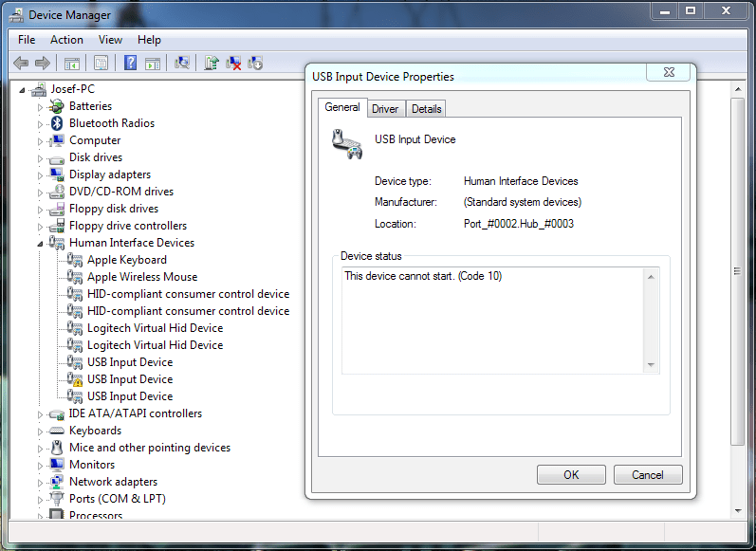756x551 pixels.
Task: Expand the Batteries node
Action: click(x=40, y=107)
